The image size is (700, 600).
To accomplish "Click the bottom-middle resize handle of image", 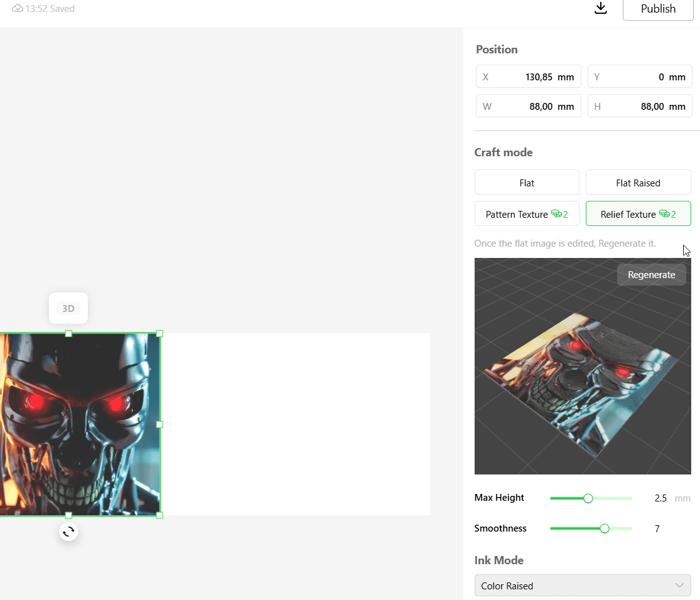I will pos(68,515).
